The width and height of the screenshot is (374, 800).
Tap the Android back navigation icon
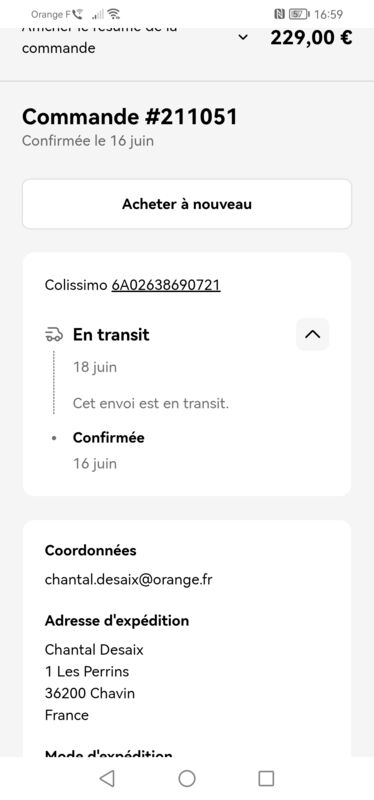tap(107, 778)
